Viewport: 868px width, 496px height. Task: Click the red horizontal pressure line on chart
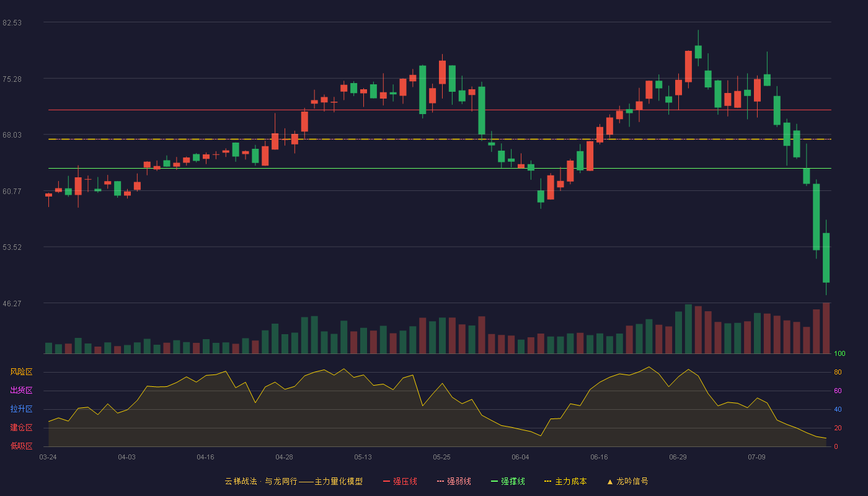click(x=440, y=110)
